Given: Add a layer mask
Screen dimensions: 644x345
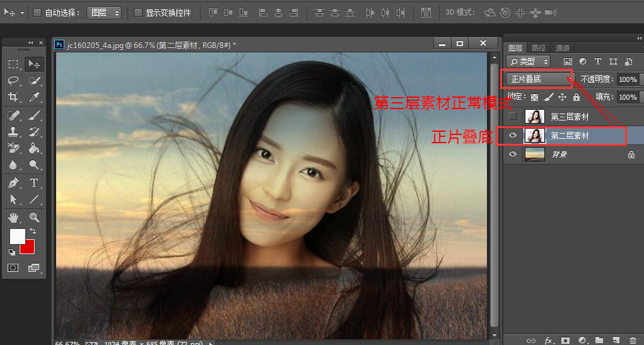Looking at the screenshot, I should pos(566,340).
